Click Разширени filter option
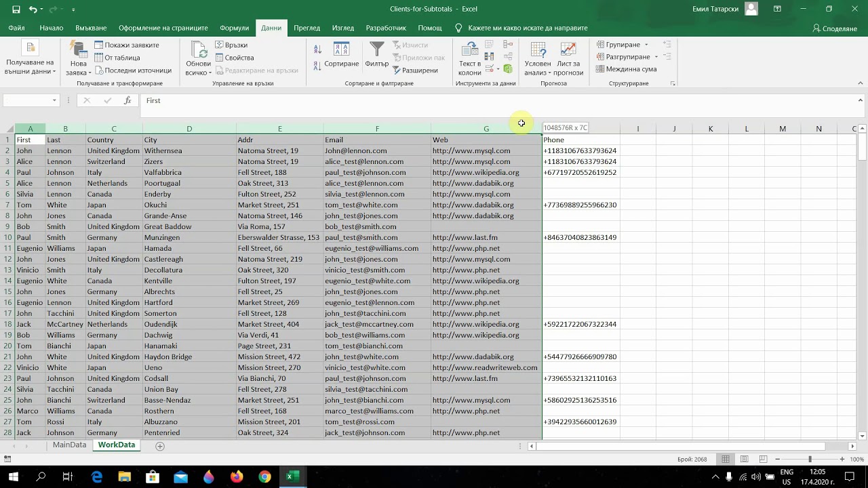Screen dimensions: 868x488 click(415, 70)
